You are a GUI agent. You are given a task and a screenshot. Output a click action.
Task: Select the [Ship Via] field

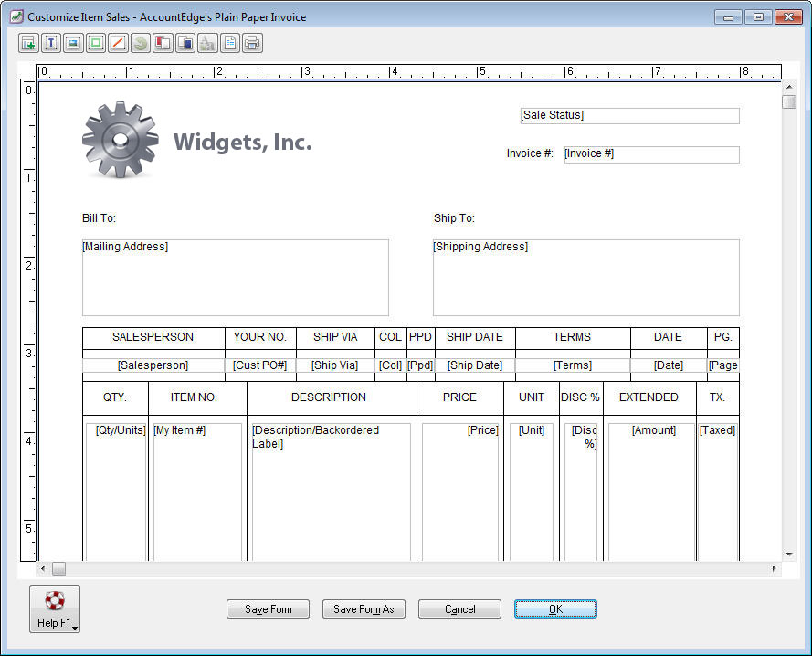point(334,365)
